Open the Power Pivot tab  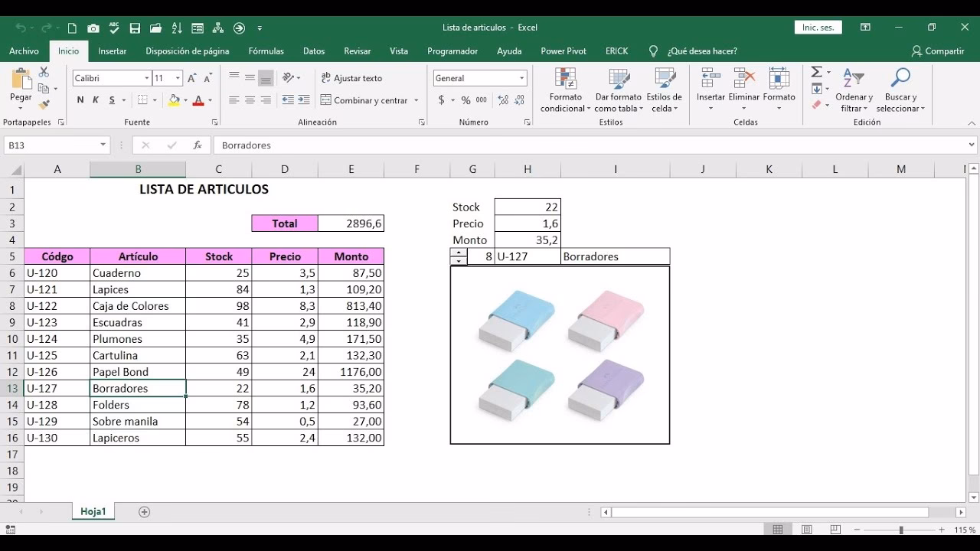tap(563, 51)
